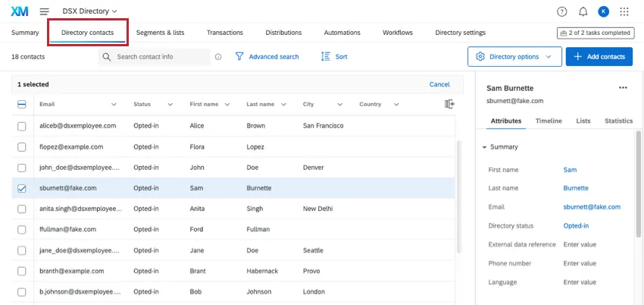Open the hamburger navigation menu

click(45, 11)
